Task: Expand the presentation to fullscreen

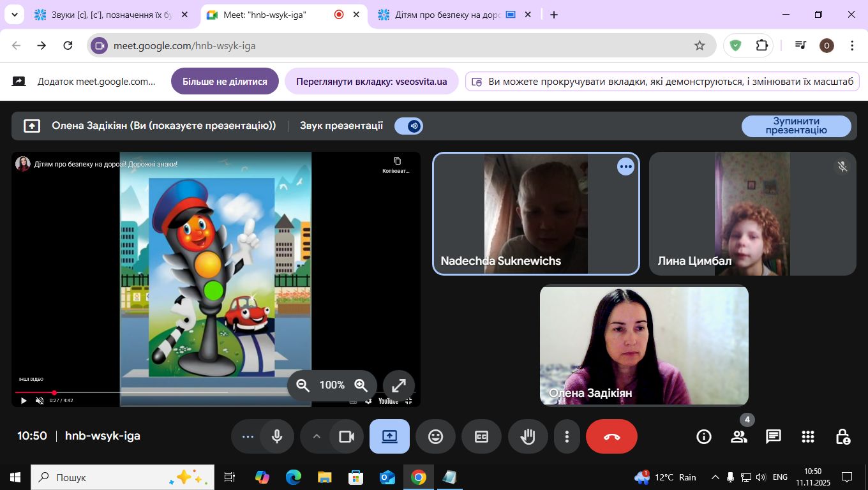Action: [x=398, y=385]
